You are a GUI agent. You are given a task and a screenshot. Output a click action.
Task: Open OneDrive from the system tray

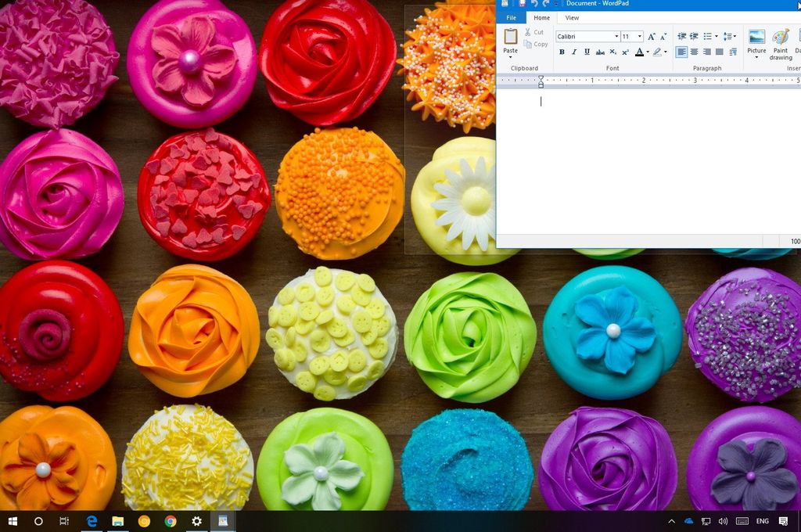pyautogui.click(x=688, y=521)
